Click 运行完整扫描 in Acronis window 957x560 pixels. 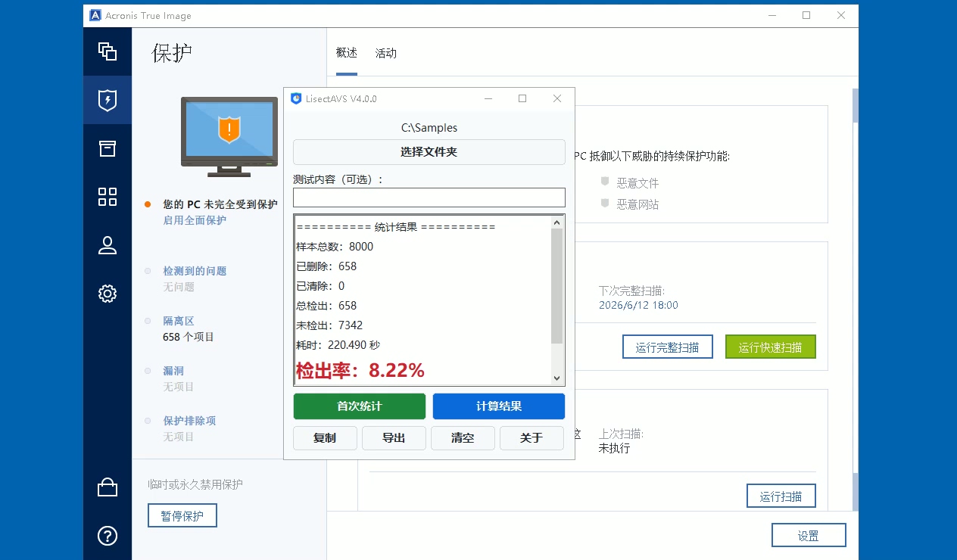click(x=667, y=347)
